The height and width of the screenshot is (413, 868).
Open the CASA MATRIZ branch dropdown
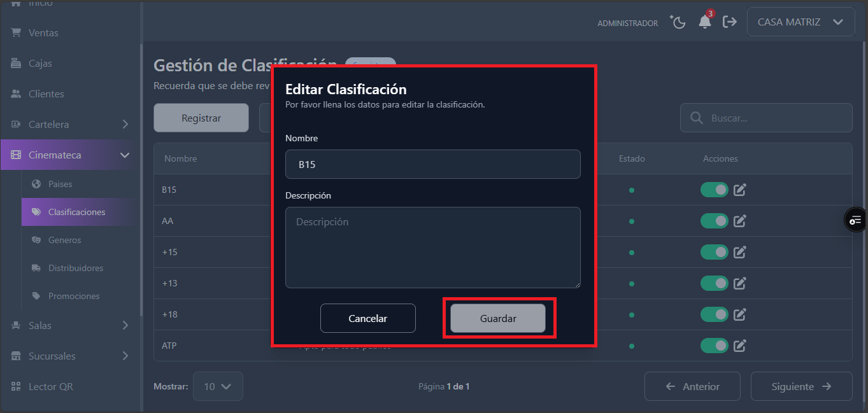[x=800, y=21]
